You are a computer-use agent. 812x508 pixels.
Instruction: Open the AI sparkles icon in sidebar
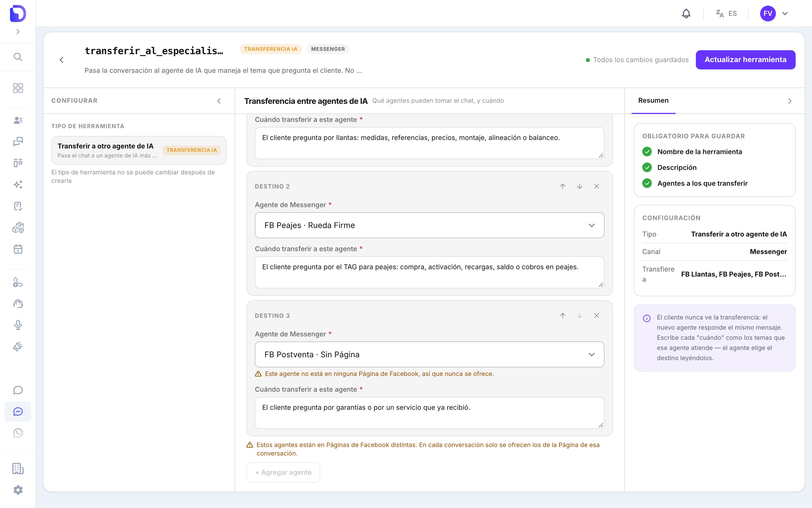click(x=18, y=185)
